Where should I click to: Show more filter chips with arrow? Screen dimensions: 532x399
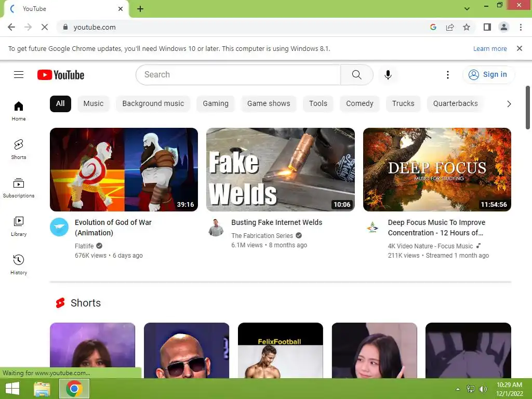(x=509, y=104)
